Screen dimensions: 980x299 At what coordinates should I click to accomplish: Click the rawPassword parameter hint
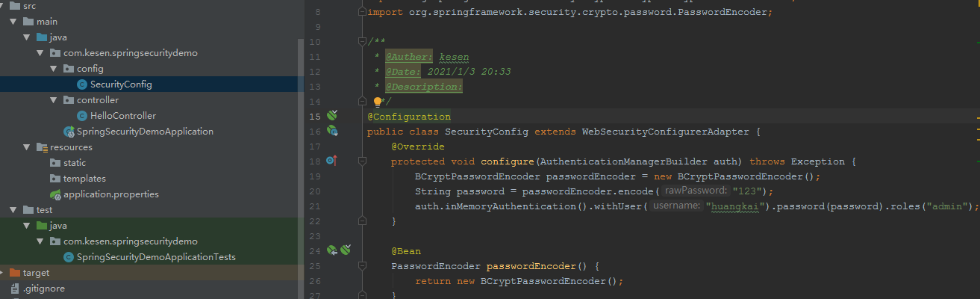[x=695, y=191]
